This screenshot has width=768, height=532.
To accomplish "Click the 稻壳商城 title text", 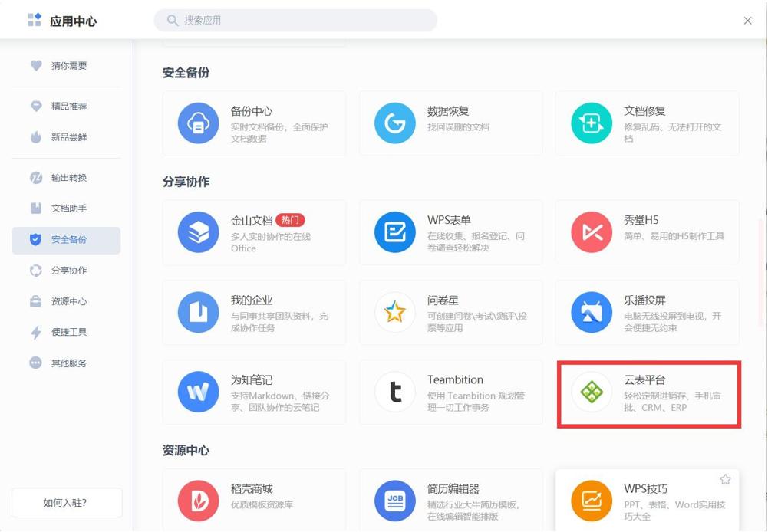I will (252, 488).
